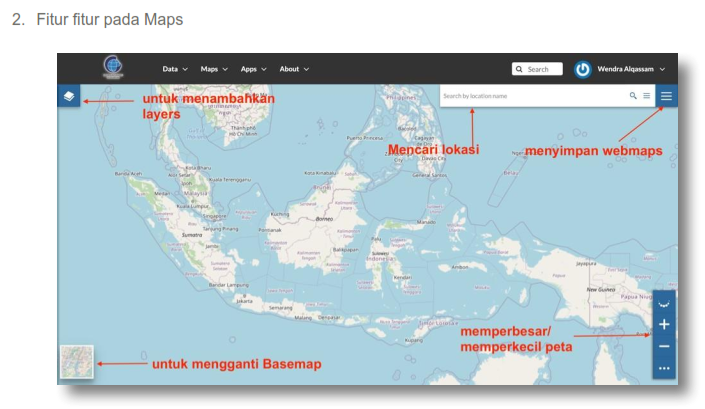705x409 pixels.
Task: Open the three-dots more options button
Action: pyautogui.click(x=664, y=369)
